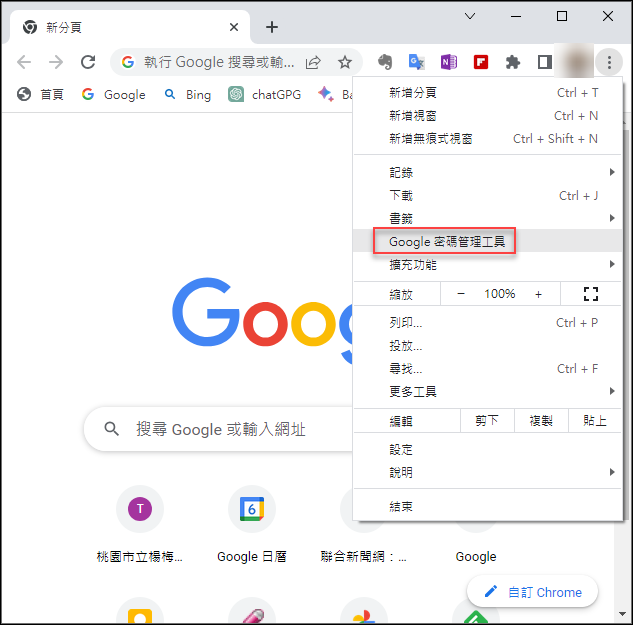633x625 pixels.
Task: Open the Bing bookmark
Action: (188, 94)
